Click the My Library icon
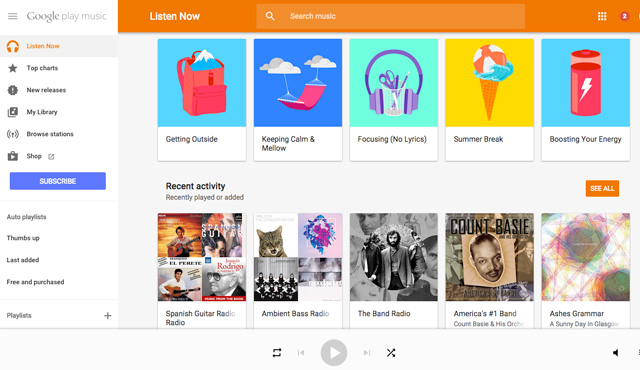This screenshot has width=640, height=370. tap(13, 112)
